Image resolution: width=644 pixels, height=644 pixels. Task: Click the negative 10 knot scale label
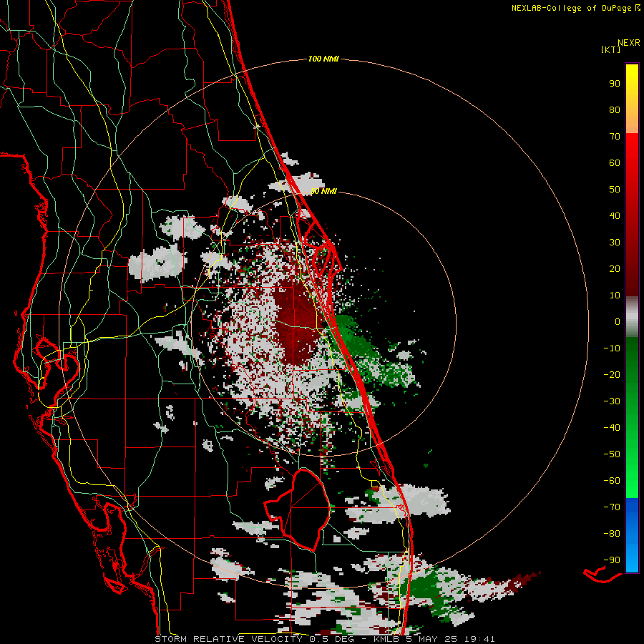click(x=612, y=348)
